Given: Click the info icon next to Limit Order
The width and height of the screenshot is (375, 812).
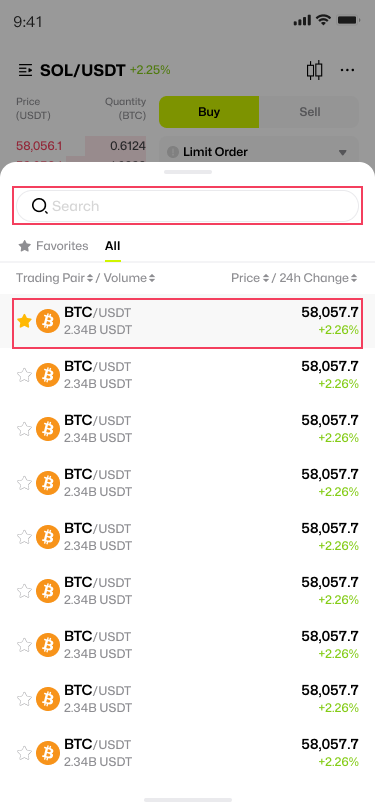Looking at the screenshot, I should (x=172, y=152).
